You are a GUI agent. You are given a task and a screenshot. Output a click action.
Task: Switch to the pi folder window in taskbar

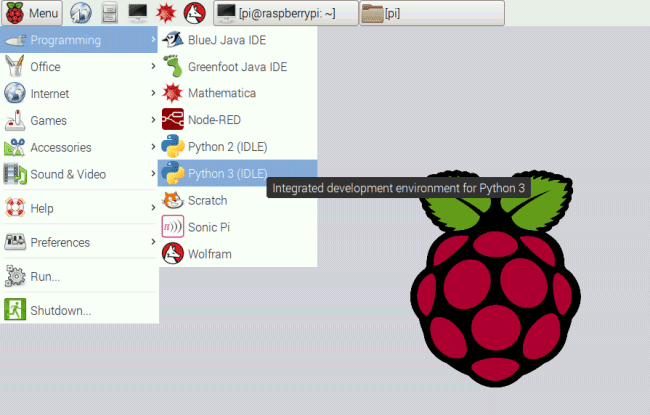coord(432,13)
